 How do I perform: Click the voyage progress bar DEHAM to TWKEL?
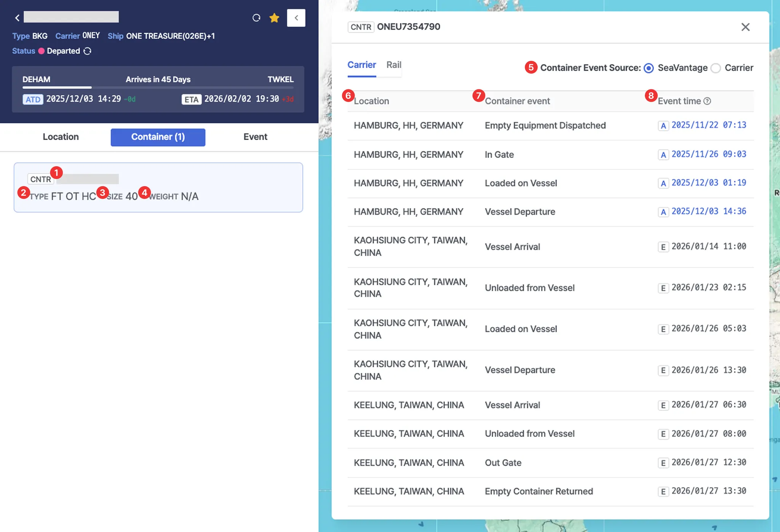point(158,88)
